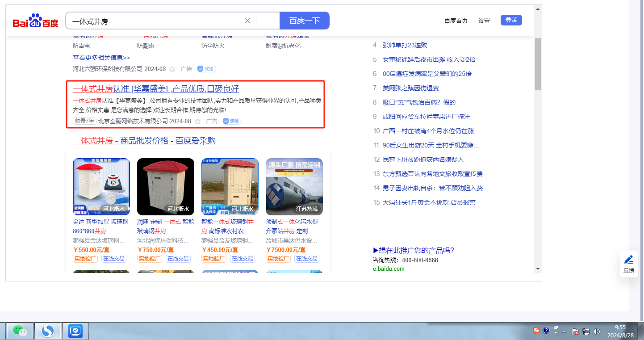Image resolution: width=644 pixels, height=340 pixels.
Task: Open 润隆 定制 一体式 智能玻璃钢井房 title
Action: coord(166,227)
